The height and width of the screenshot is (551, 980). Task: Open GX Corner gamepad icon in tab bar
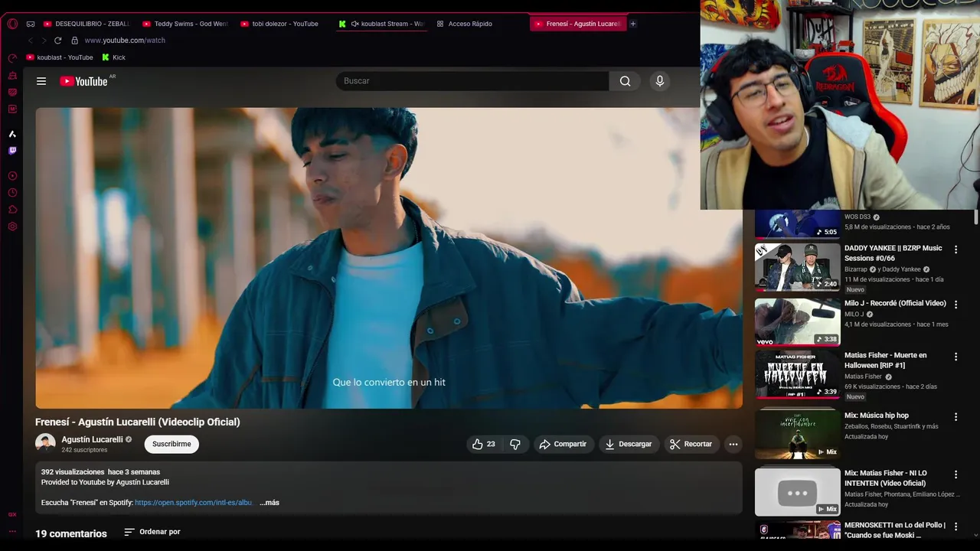coord(31,24)
